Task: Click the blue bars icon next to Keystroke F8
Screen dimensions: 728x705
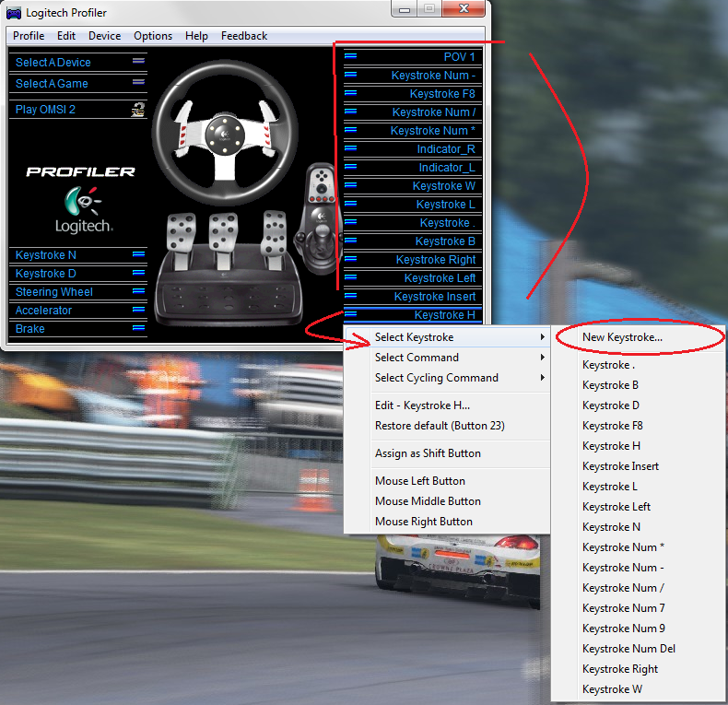Action: click(x=350, y=93)
